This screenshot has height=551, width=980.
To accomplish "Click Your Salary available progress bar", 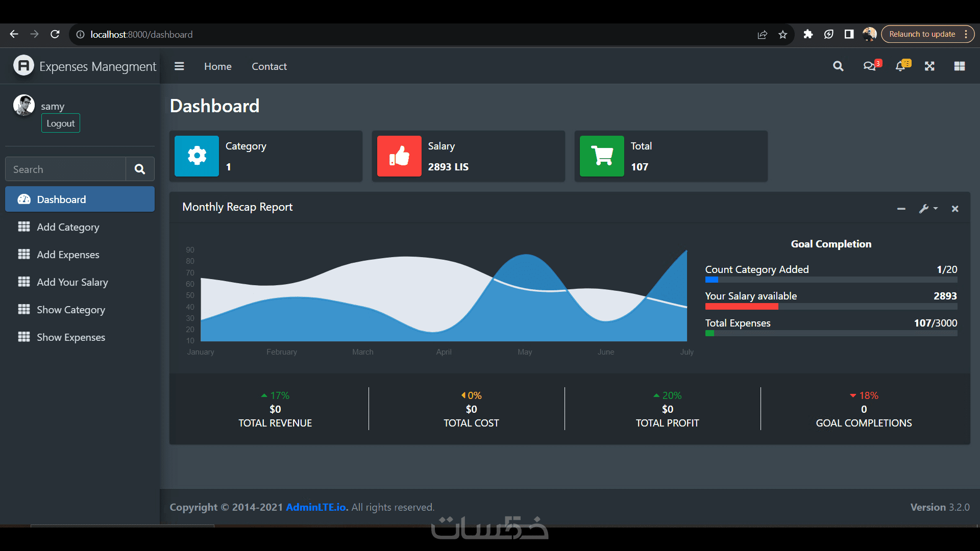I will pos(831,307).
